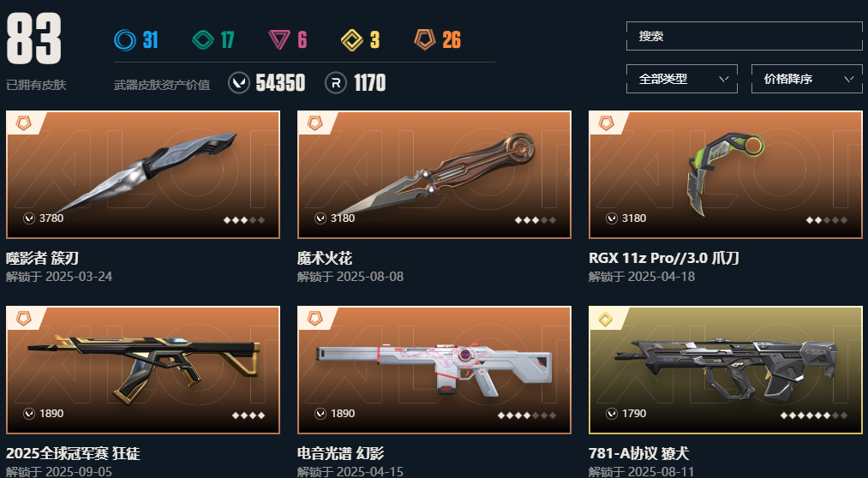Open the 价格降序 sort order dropdown

[806, 79]
